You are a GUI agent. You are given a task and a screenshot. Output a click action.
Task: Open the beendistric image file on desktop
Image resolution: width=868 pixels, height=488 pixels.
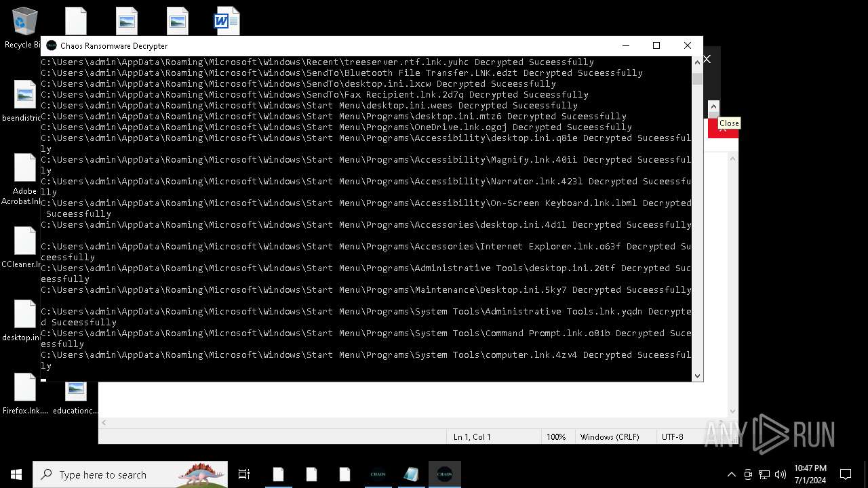coord(24,102)
